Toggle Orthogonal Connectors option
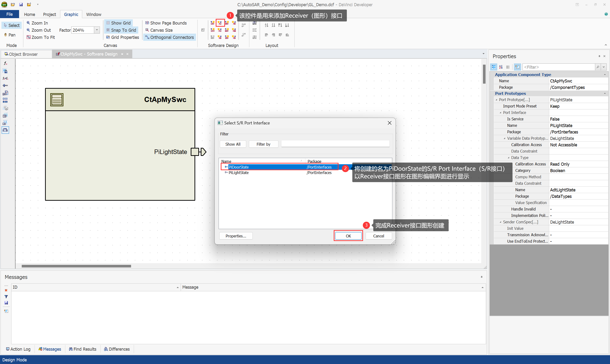Screen dimensions: 610x364 [169, 37]
